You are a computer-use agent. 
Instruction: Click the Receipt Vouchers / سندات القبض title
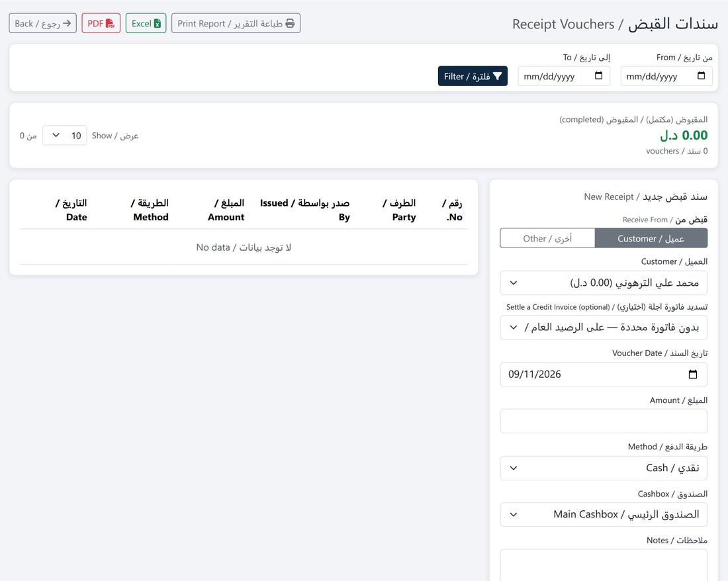click(x=615, y=24)
